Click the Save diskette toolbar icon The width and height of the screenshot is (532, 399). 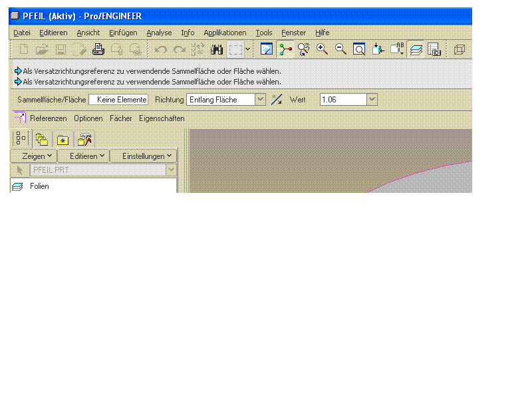pos(61,49)
